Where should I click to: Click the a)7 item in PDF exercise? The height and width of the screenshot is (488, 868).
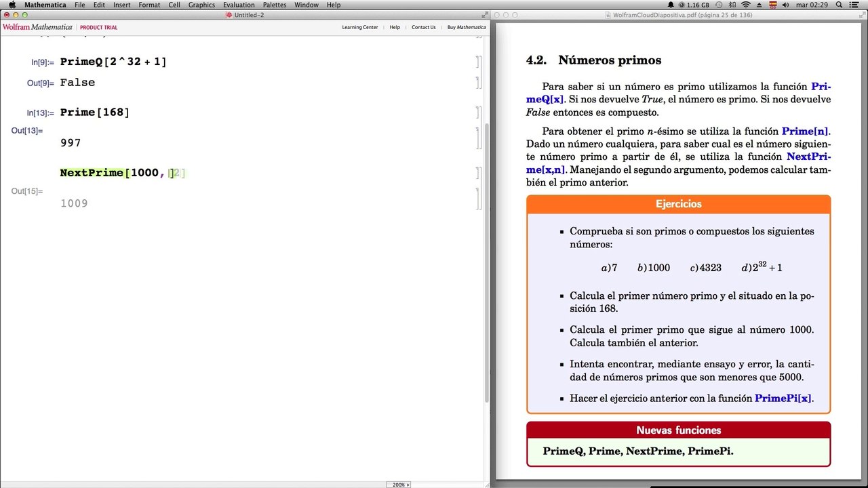click(609, 268)
